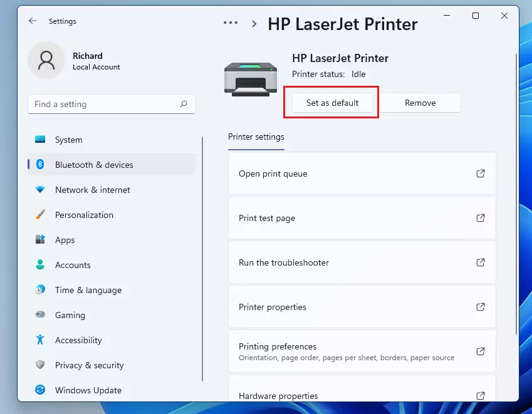The image size is (532, 414).
Task: Click external-link icon for Printing preferences
Action: click(481, 351)
